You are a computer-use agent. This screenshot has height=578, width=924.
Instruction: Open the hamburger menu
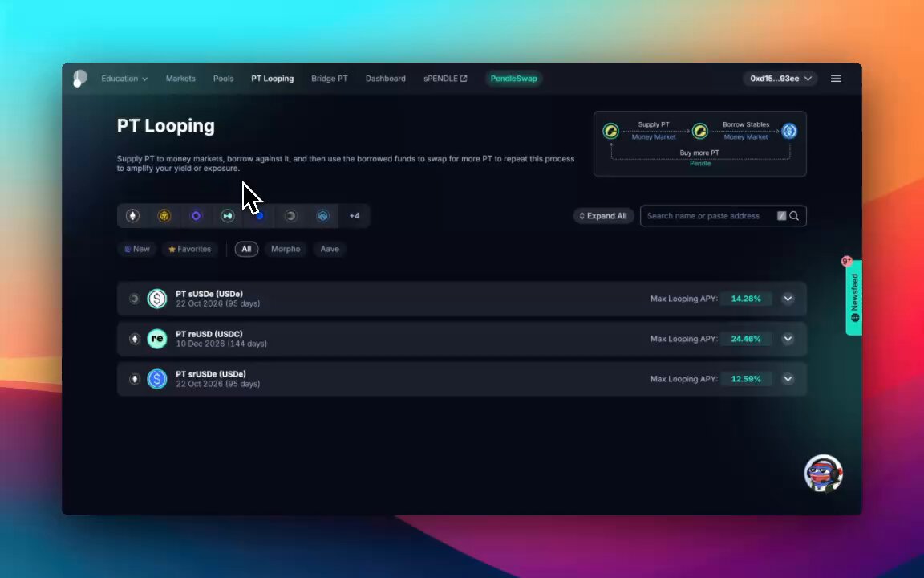tap(836, 79)
